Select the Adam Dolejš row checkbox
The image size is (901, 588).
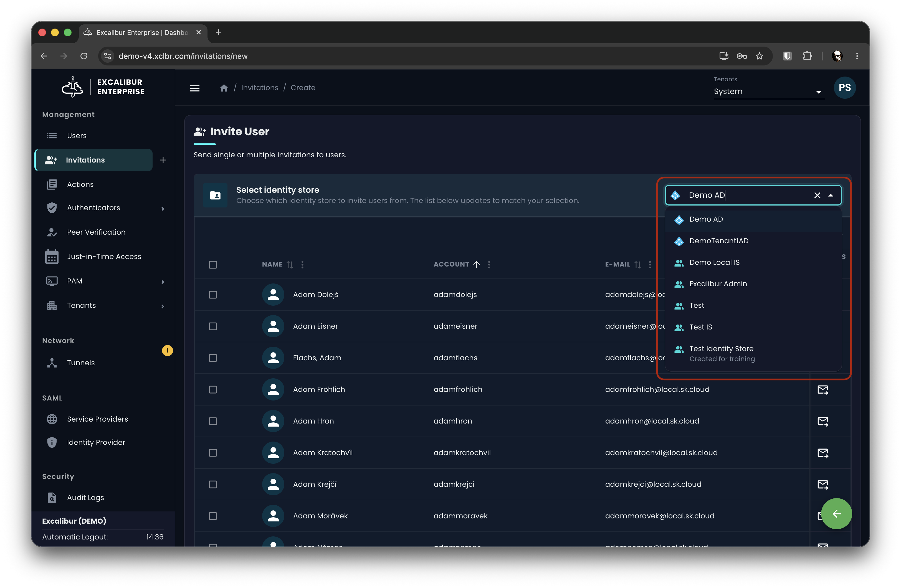pyautogui.click(x=213, y=295)
